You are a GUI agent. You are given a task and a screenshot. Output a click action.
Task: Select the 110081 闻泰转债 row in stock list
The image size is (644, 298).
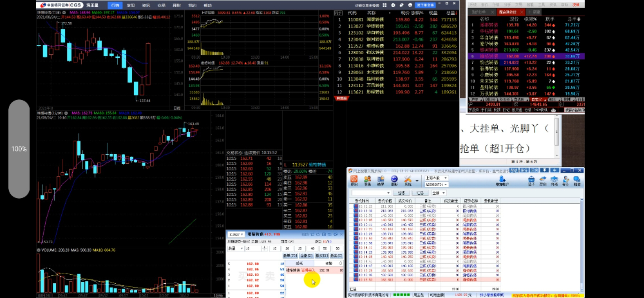[x=396, y=20]
